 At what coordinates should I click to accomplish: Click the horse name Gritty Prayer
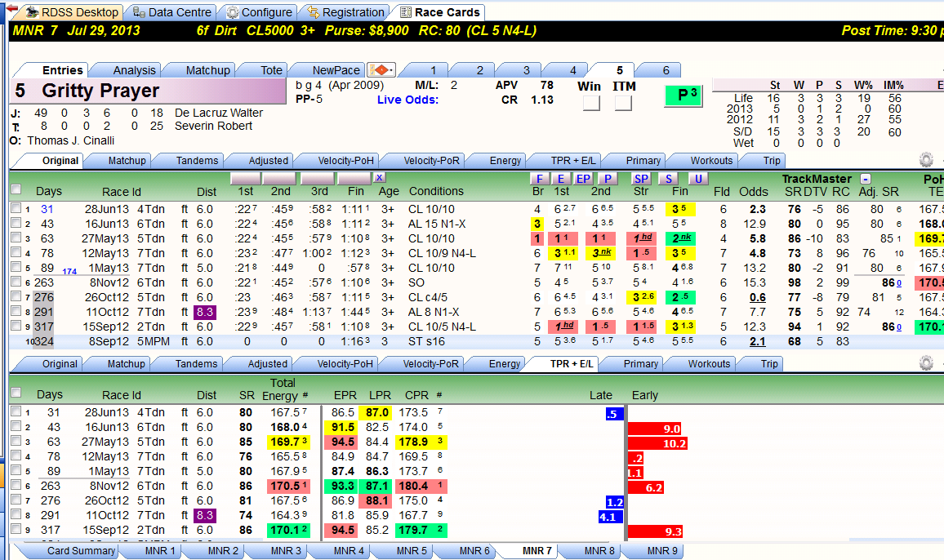[100, 91]
